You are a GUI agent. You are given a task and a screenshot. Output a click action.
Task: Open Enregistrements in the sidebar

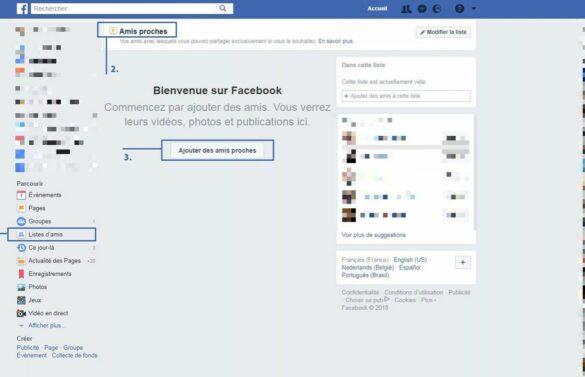coord(50,274)
